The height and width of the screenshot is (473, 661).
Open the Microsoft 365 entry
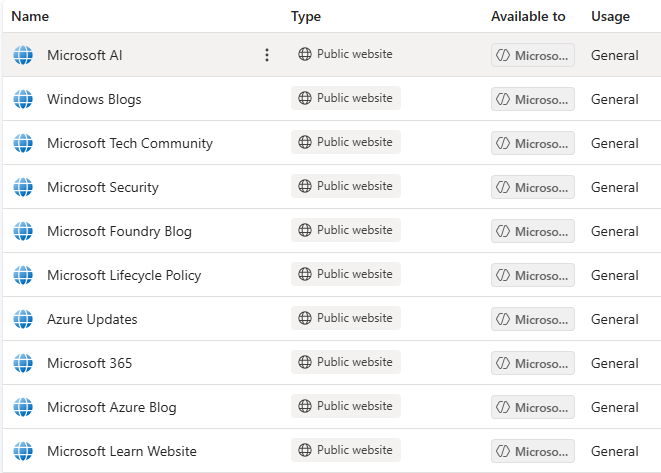(89, 363)
